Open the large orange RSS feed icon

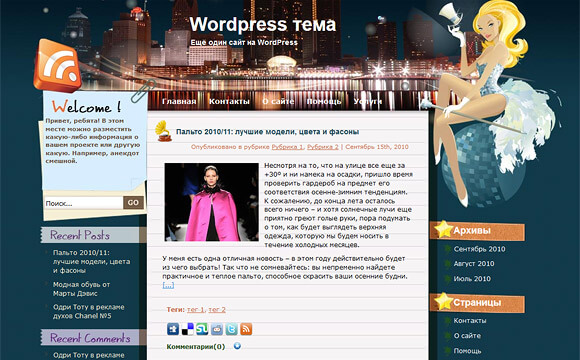pos(57,66)
